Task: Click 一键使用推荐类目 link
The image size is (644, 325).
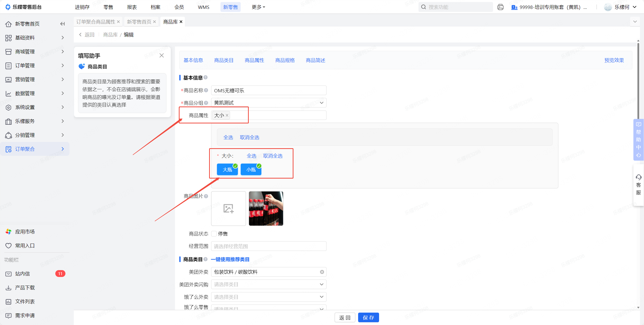Action: 230,259
